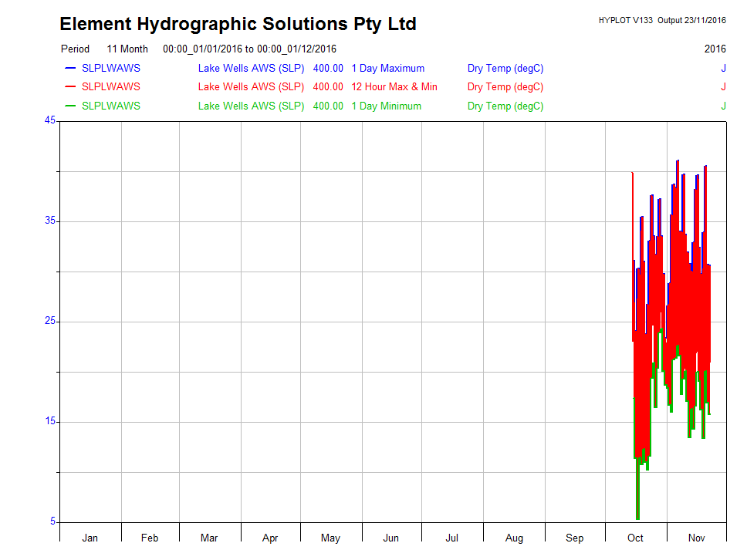Click the Jun label on the time axis
Screen dimensions: 747x560
click(391, 538)
